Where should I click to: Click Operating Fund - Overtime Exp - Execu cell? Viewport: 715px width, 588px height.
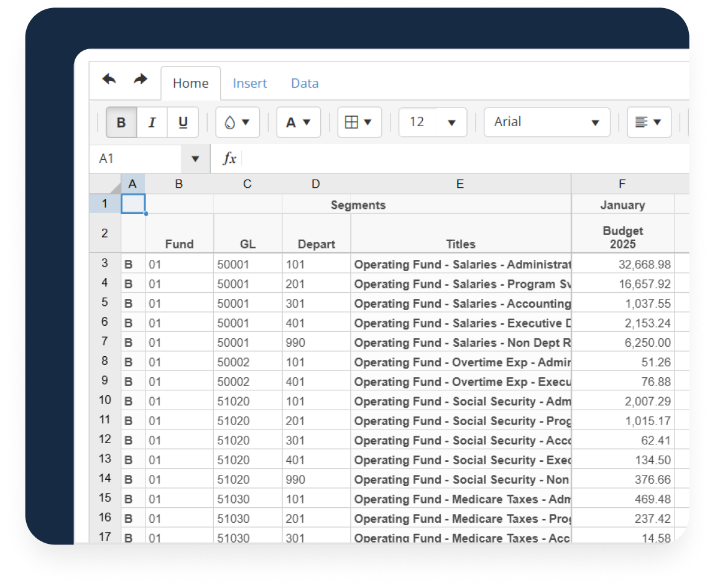[461, 382]
